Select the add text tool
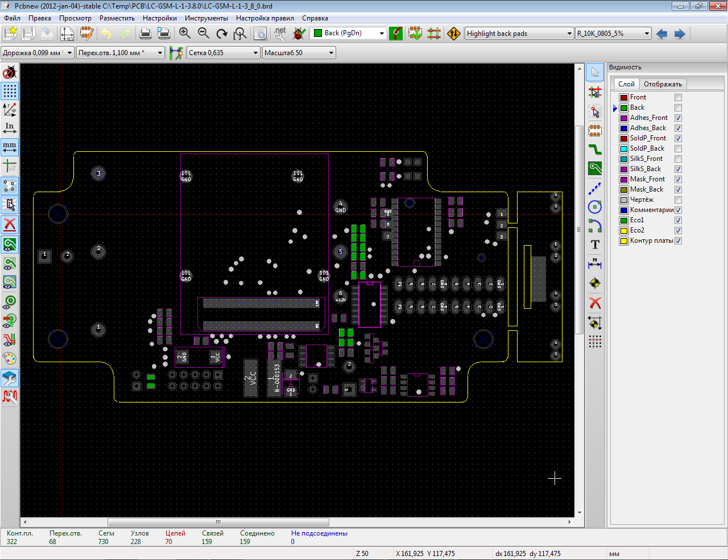 pyautogui.click(x=595, y=244)
